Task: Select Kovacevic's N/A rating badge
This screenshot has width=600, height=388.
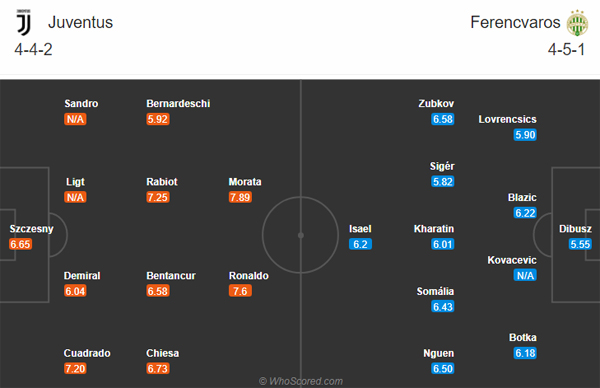Action: click(x=525, y=276)
